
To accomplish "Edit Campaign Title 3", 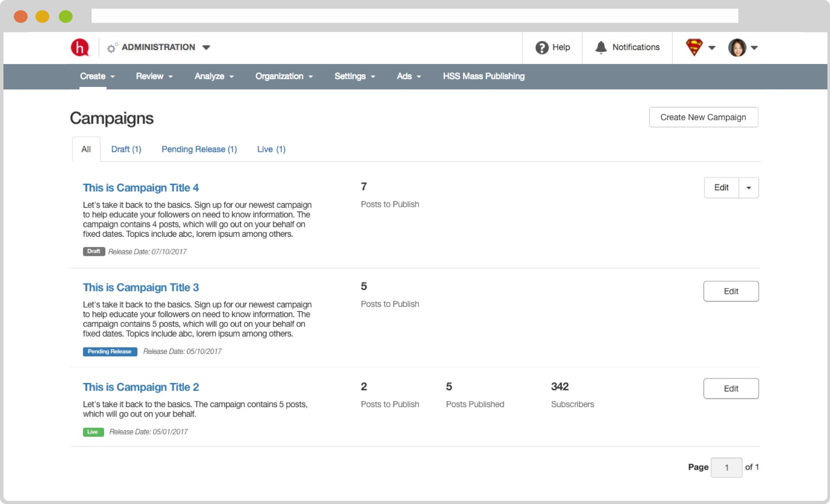I will 731,291.
